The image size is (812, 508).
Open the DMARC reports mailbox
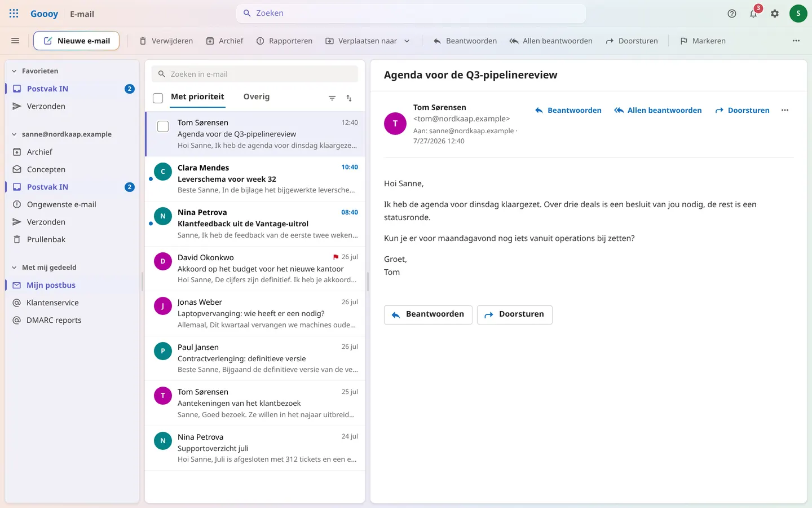coord(72,320)
